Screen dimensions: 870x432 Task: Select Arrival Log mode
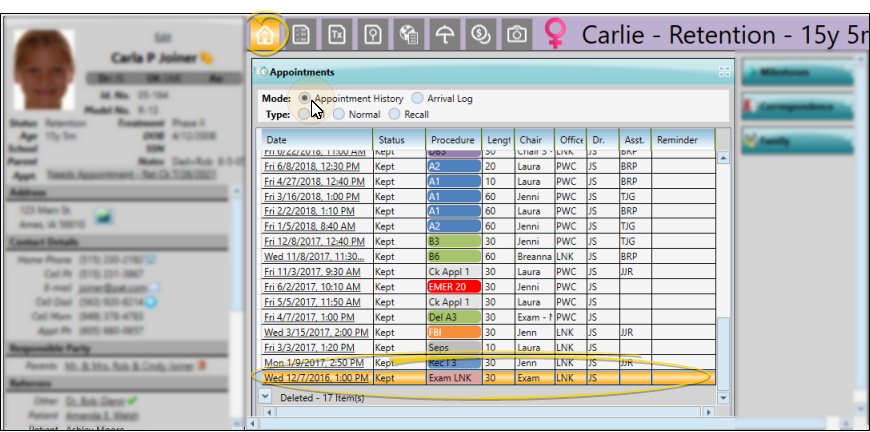[417, 99]
